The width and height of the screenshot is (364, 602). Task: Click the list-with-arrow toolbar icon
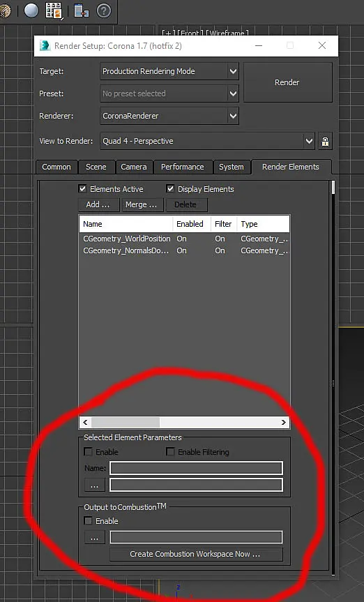point(82,10)
